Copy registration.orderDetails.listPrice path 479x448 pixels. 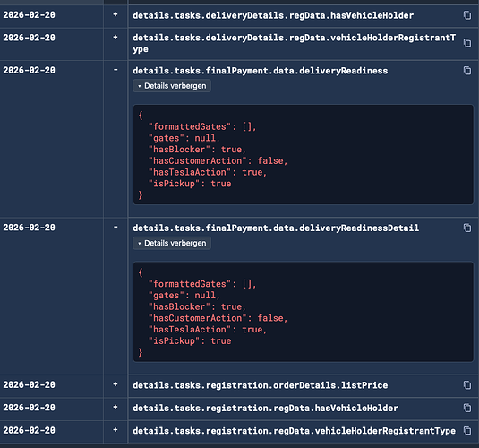pos(467,385)
